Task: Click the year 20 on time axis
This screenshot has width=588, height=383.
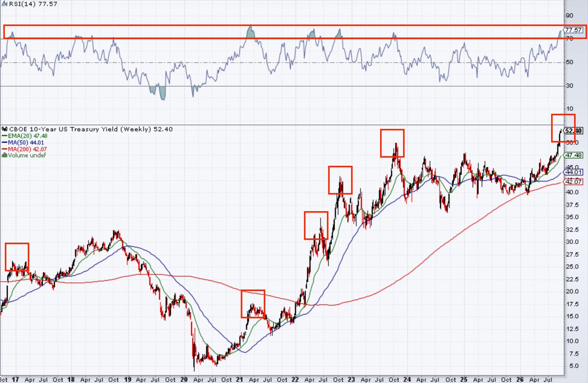Action: tap(184, 379)
